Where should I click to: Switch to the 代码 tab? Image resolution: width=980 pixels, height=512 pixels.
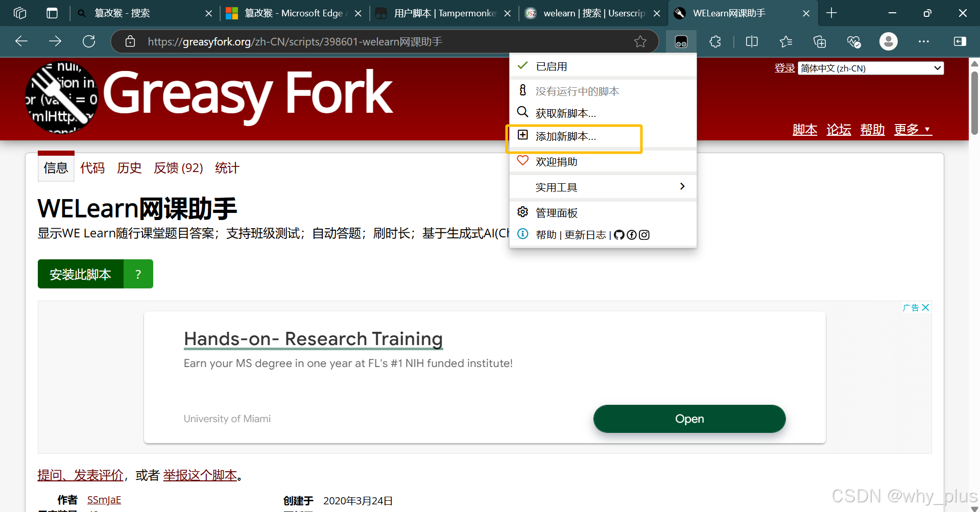click(92, 168)
